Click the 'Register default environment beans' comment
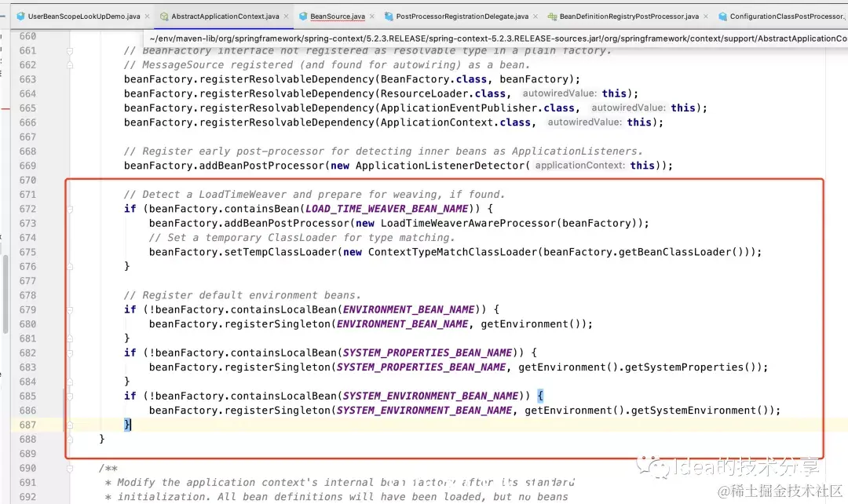848x504 pixels. pos(242,295)
